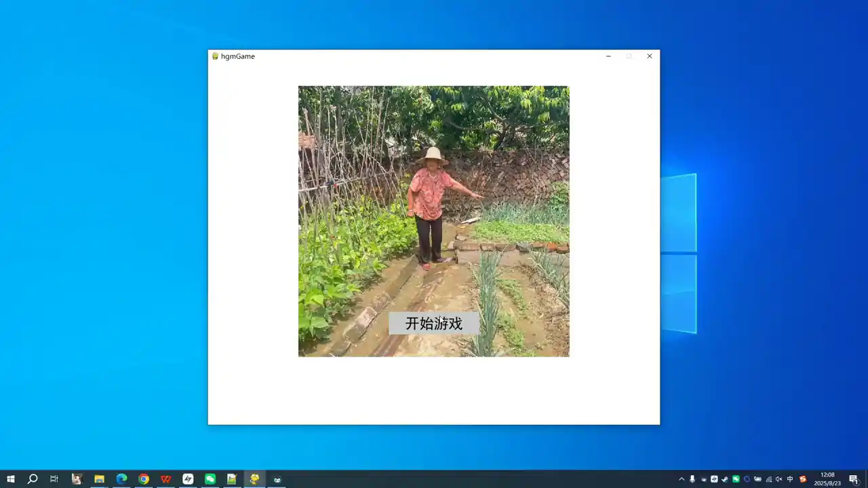Launch Google Chrome from the taskbar
Viewport: 868px width, 488px height.
[144, 479]
